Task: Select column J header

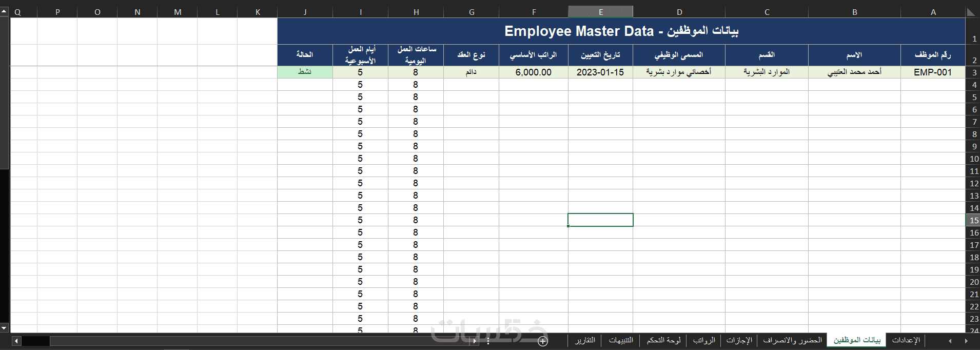Action: pyautogui.click(x=305, y=12)
